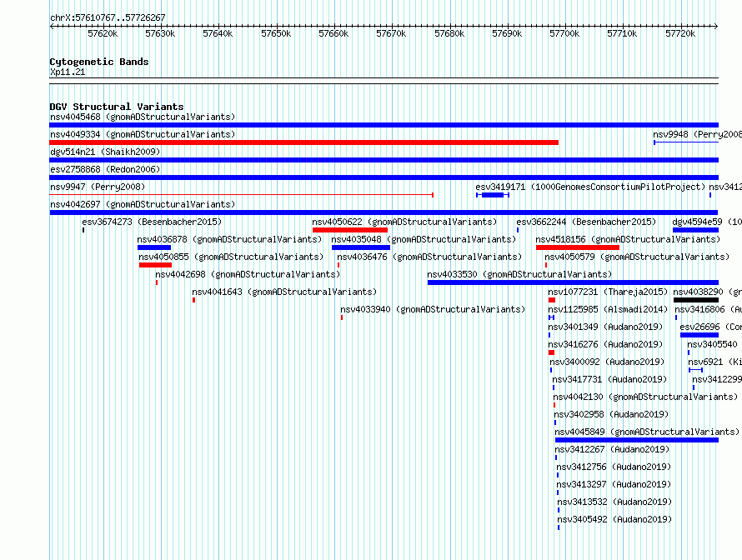The width and height of the screenshot is (742, 560).
Task: Click nsv3413297 (Audano2019) label
Action: click(614, 484)
